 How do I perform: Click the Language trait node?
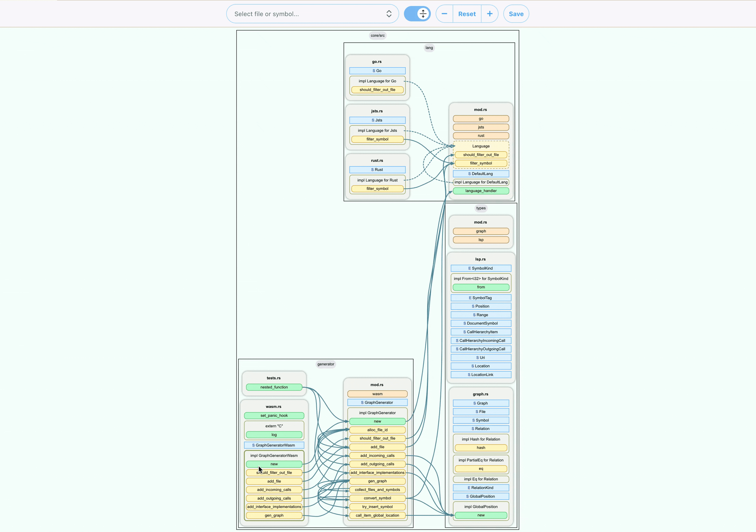pyautogui.click(x=481, y=146)
